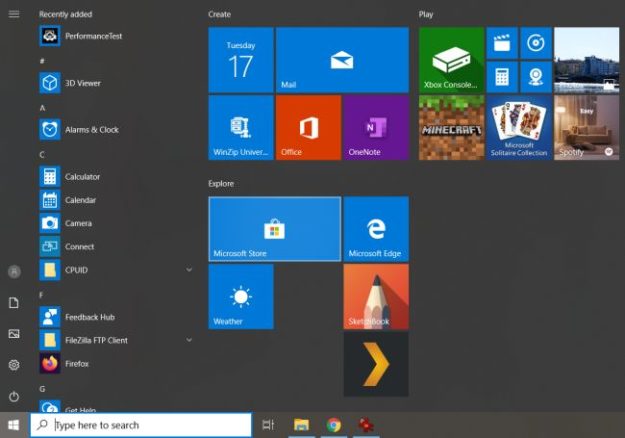Launch the Camera app
Image resolution: width=625 pixels, height=438 pixels.
pos(116,223)
